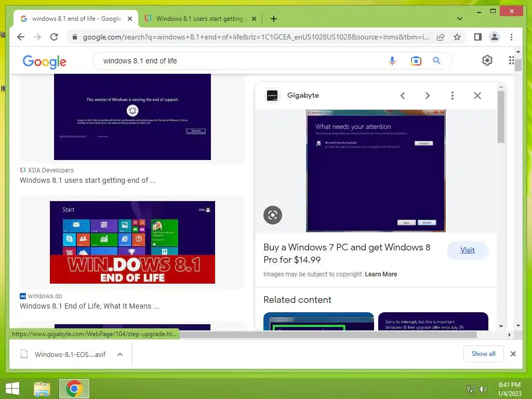Click the horizontal scrollbar thumb
The width and height of the screenshot is (532, 399).
pos(327,335)
